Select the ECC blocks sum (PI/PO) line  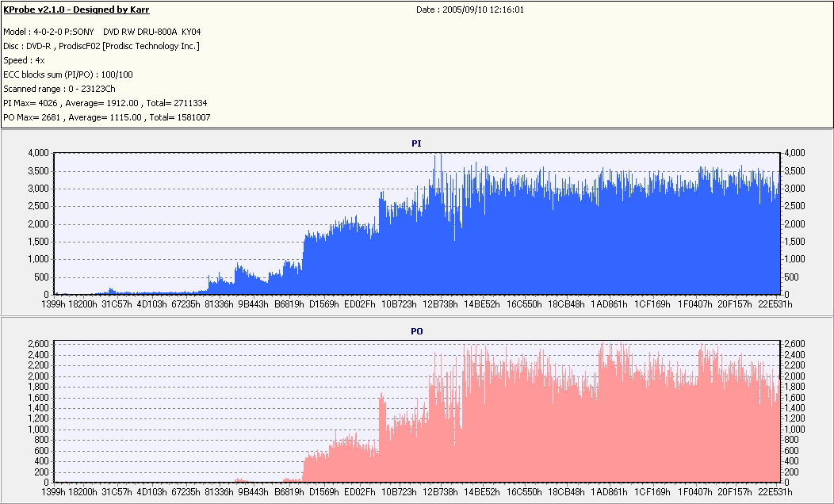(x=68, y=75)
